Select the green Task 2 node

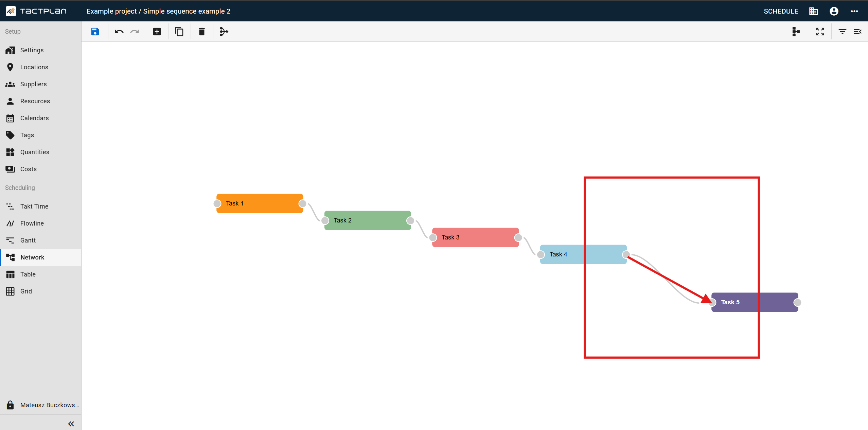[x=368, y=220]
